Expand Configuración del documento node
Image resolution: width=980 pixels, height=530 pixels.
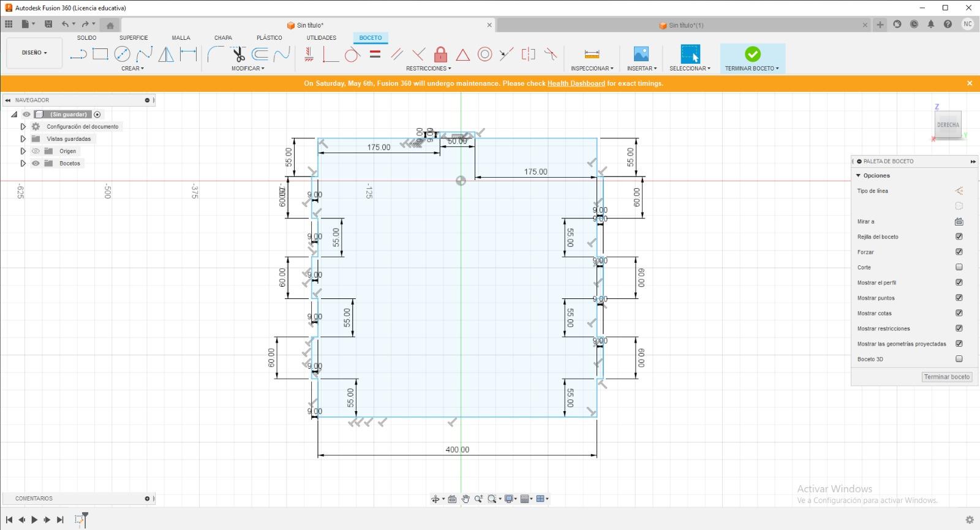(23, 127)
